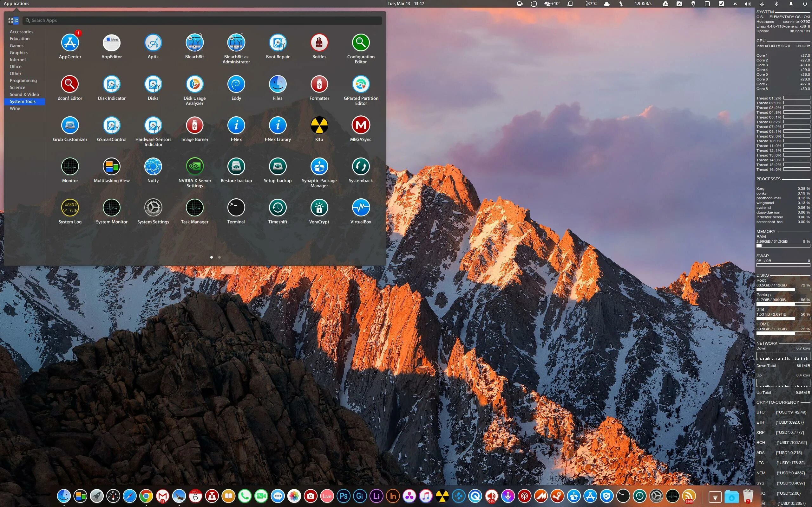812x507 pixels.
Task: Launch Synaptic Package Manager
Action: point(319,167)
